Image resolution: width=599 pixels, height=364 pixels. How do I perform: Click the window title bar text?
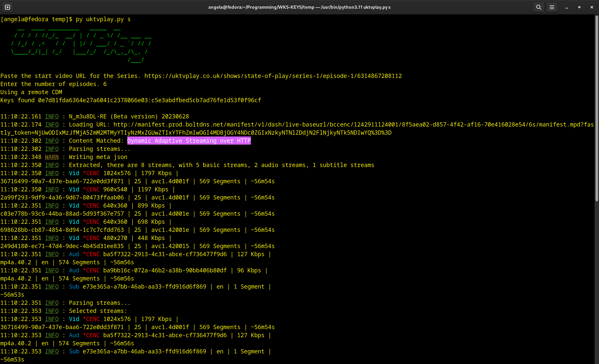(299, 7)
